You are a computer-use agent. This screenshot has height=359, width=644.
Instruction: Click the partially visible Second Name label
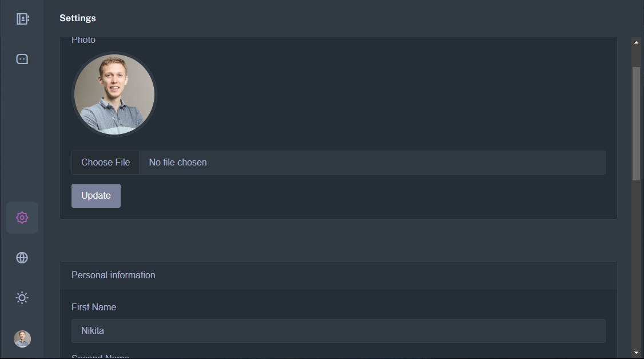[x=100, y=357]
